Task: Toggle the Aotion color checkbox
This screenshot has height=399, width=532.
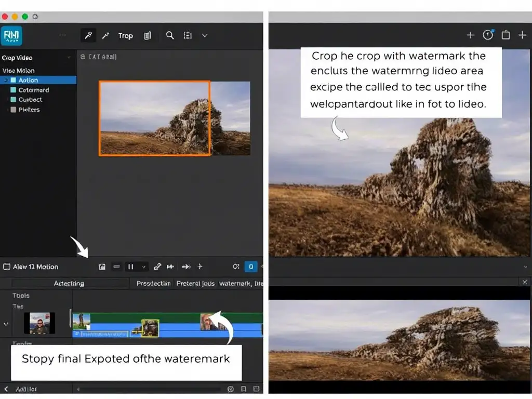Action: tap(13, 80)
